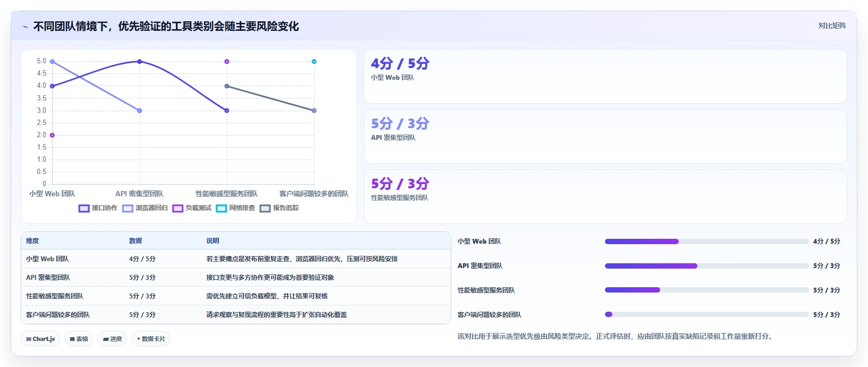
Task: Click the 维度 column header
Action: 32,241
